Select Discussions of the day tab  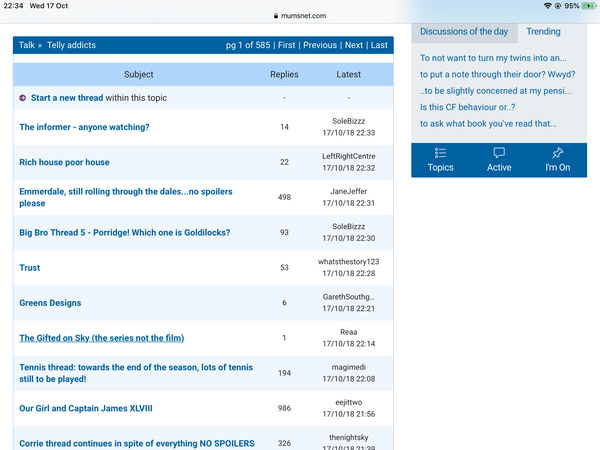point(463,32)
